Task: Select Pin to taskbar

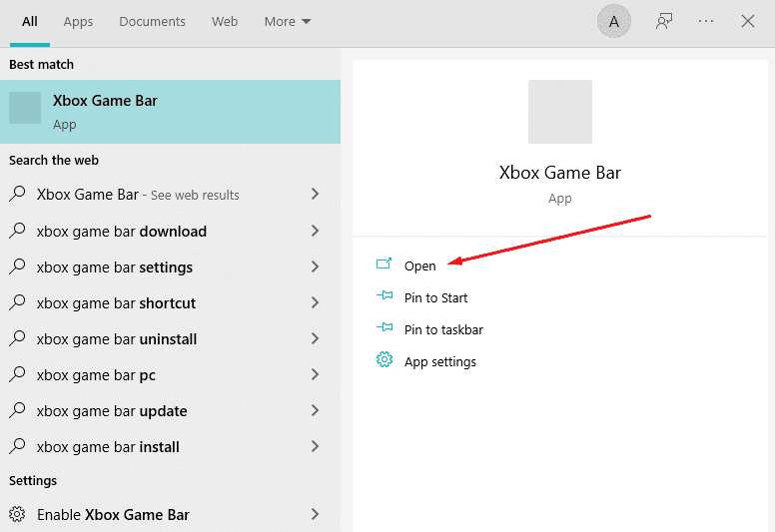Action: point(443,329)
